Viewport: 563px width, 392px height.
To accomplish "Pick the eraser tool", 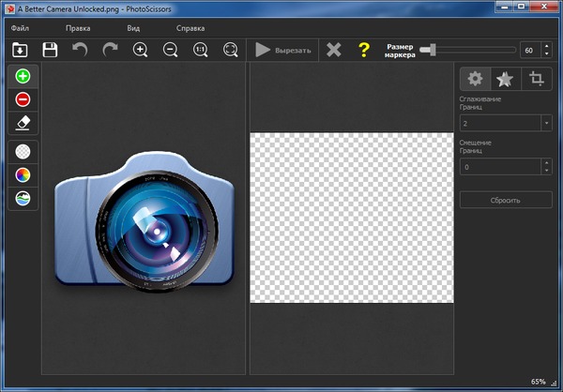I will pos(23,123).
